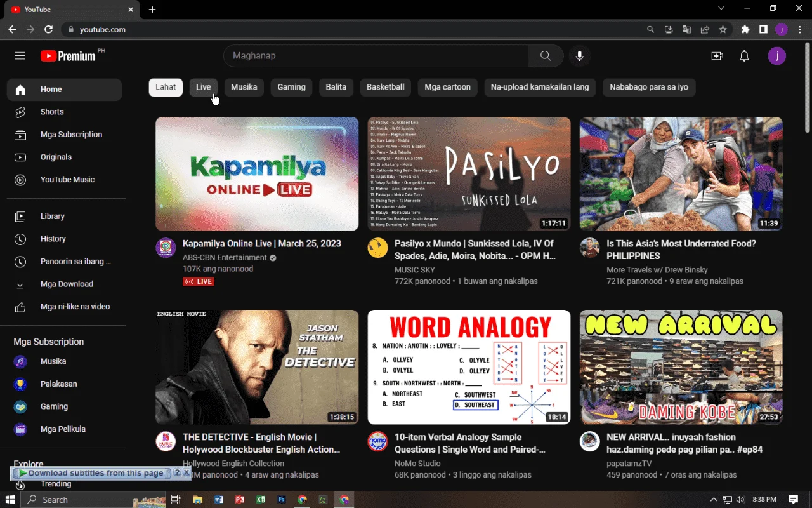The height and width of the screenshot is (508, 812).
Task: Click the install app icon in address bar
Action: point(669,29)
